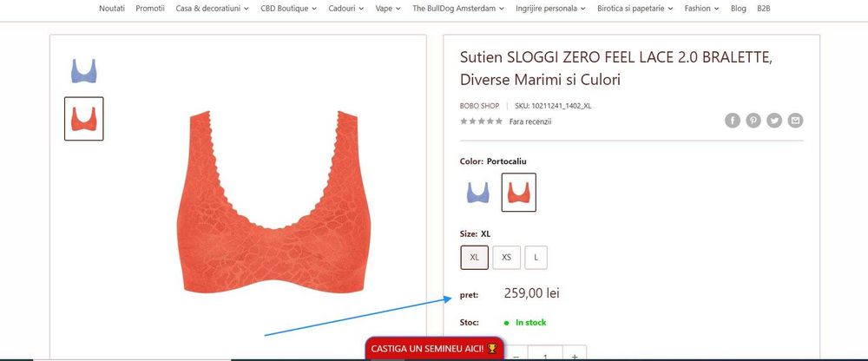Expand CBD Boutique dropdown
This screenshot has height=361, width=868.
click(x=288, y=9)
